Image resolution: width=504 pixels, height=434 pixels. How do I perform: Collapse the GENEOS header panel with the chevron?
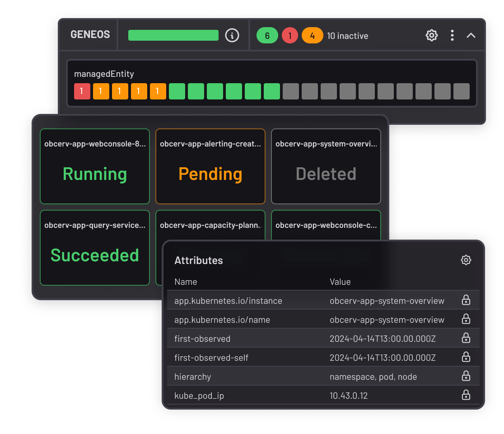point(471,35)
